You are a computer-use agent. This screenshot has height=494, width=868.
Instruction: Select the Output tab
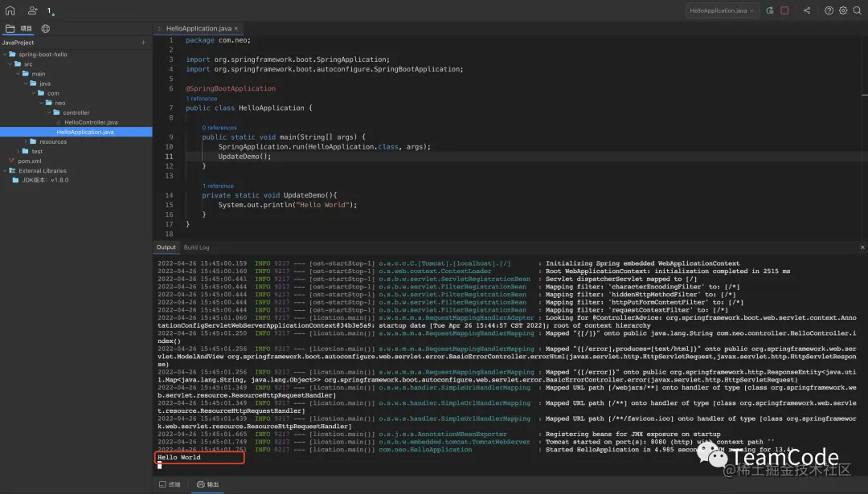click(x=166, y=247)
